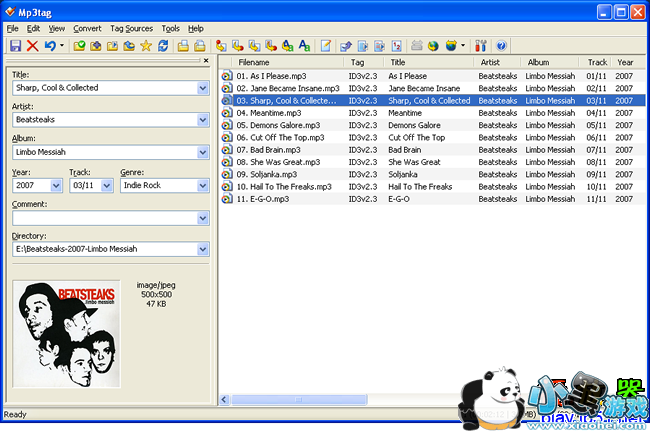Click the second printer-like Paste tag icon
650x434 pixels.
pyautogui.click(x=200, y=46)
